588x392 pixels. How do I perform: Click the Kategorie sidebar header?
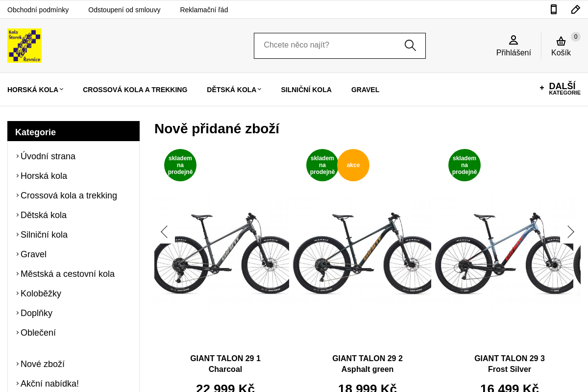pyautogui.click(x=73, y=131)
